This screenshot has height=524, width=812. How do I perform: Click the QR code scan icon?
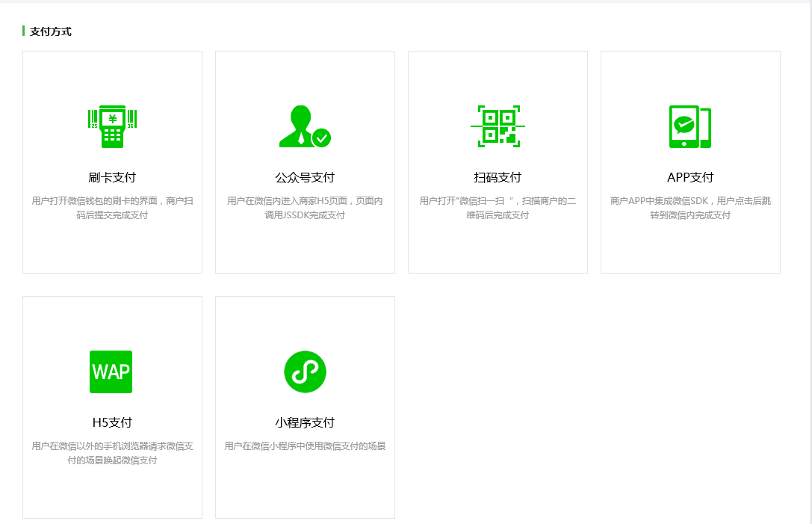pos(498,126)
